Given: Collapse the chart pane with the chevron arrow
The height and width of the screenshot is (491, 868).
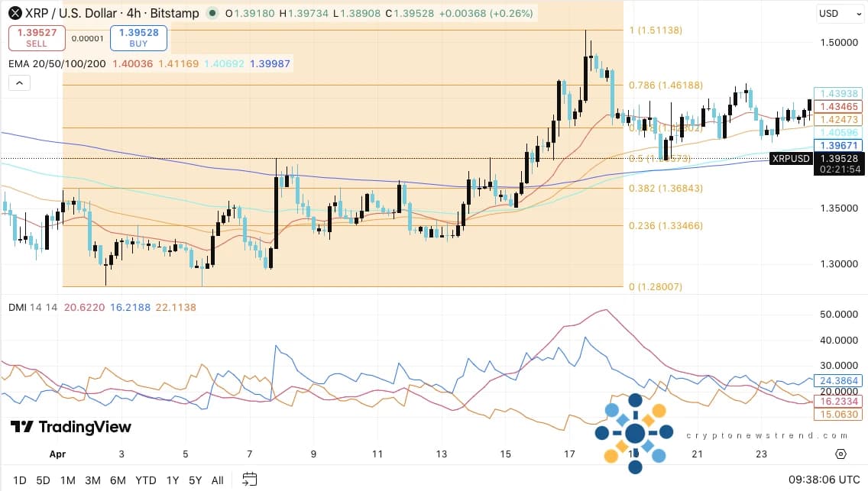Looking at the screenshot, I should point(19,82).
